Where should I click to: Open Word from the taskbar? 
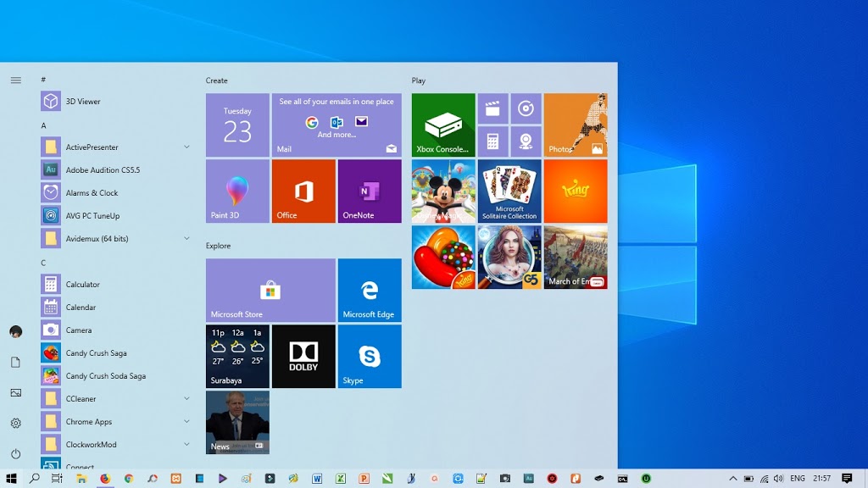[x=317, y=479]
